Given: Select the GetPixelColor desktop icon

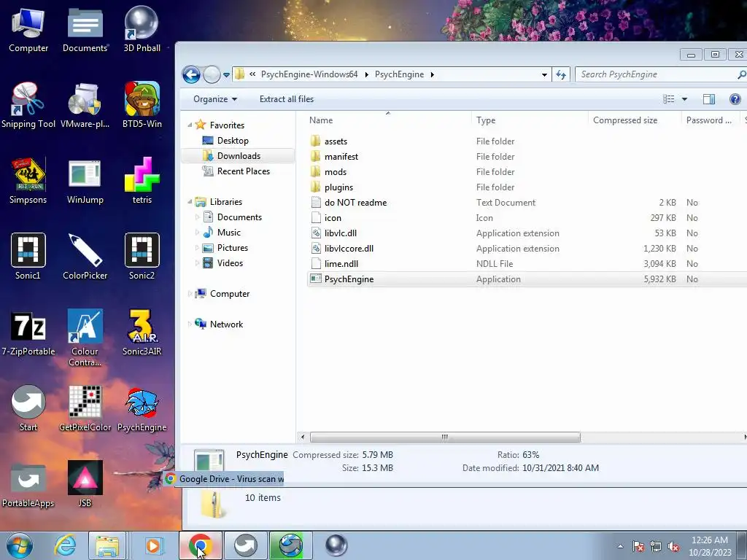Looking at the screenshot, I should 85,408.
